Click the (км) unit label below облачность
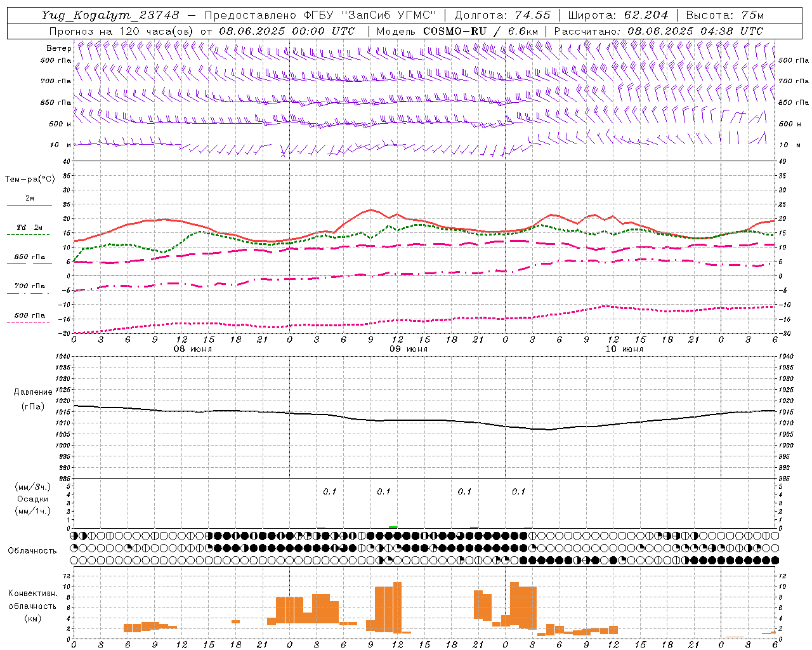Screen dimensions: 812x650 coord(33,618)
